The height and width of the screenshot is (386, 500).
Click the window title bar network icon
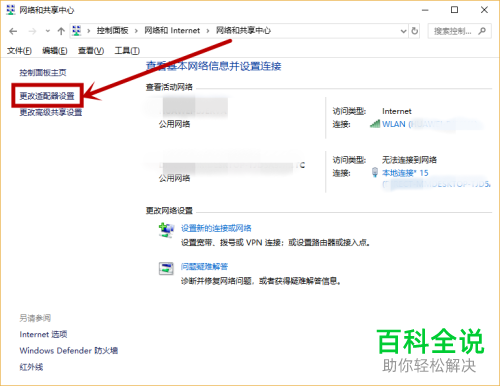[x=11, y=10]
